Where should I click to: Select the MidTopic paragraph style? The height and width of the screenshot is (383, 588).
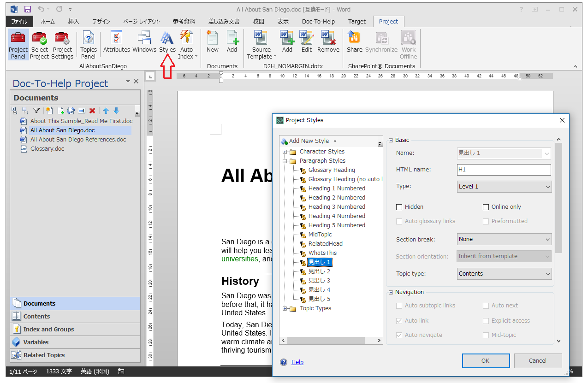coord(320,235)
